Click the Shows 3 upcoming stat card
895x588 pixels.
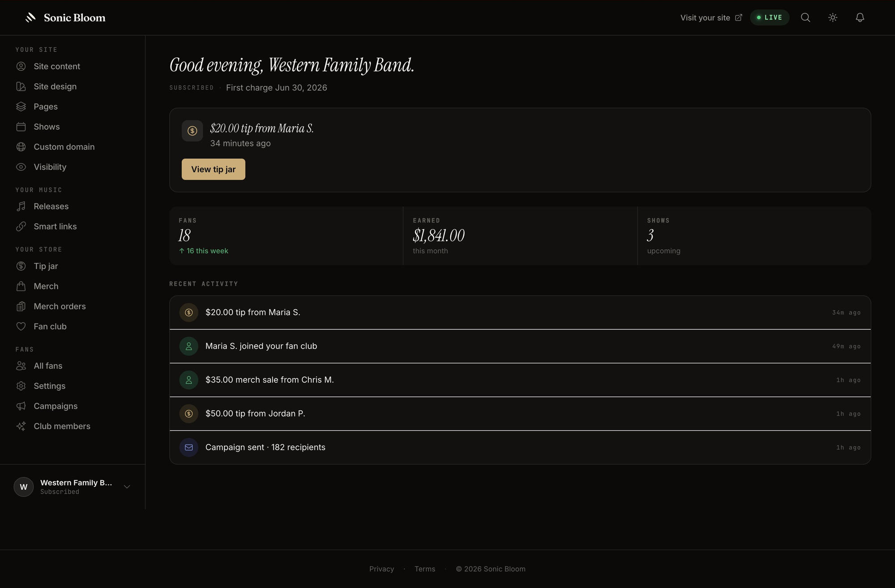(754, 236)
